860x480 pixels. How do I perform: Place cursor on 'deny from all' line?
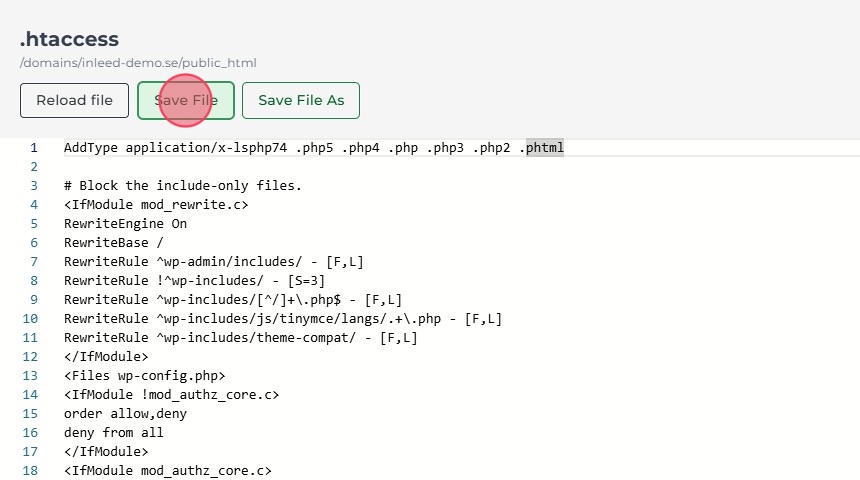tap(113, 433)
